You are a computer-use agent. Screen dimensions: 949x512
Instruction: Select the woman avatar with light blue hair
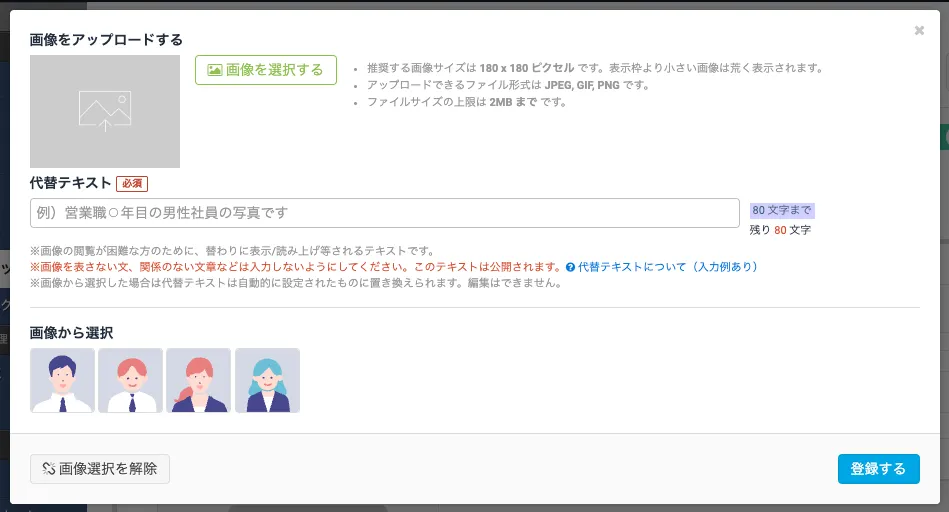(267, 380)
